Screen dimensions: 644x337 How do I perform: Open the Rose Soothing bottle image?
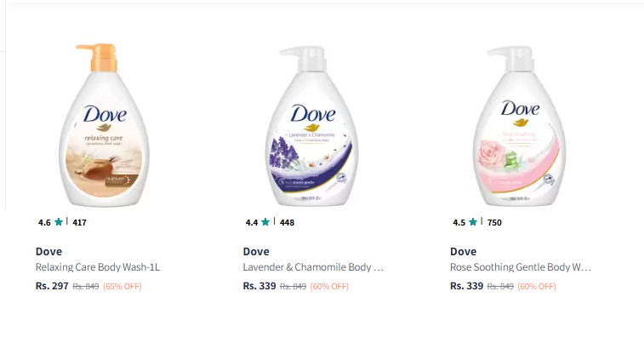[x=519, y=126]
